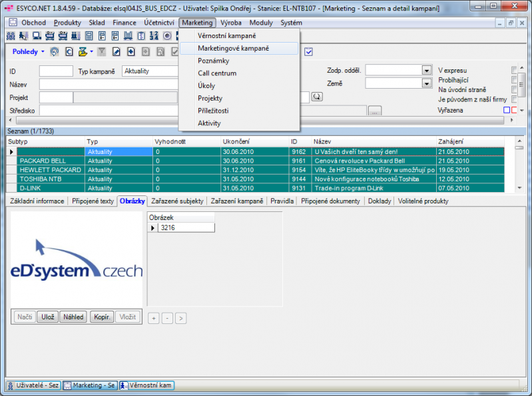This screenshot has width=532, height=396.
Task: Click the new record icon with blue arrow
Action: [x=131, y=51]
